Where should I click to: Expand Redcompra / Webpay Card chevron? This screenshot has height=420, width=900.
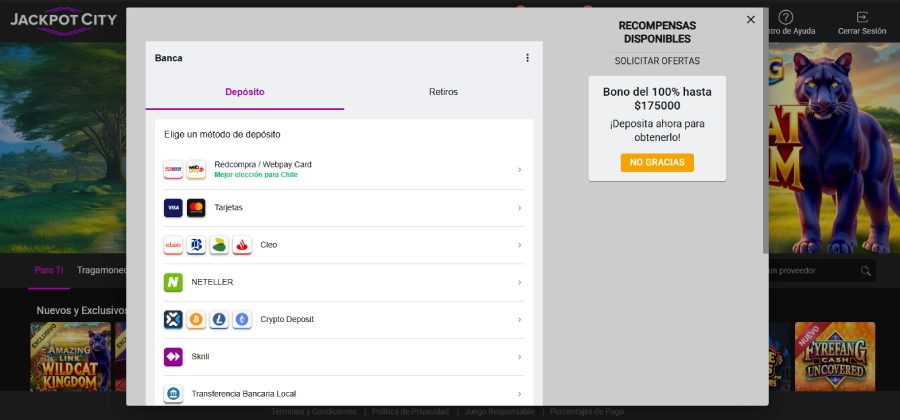pos(519,170)
